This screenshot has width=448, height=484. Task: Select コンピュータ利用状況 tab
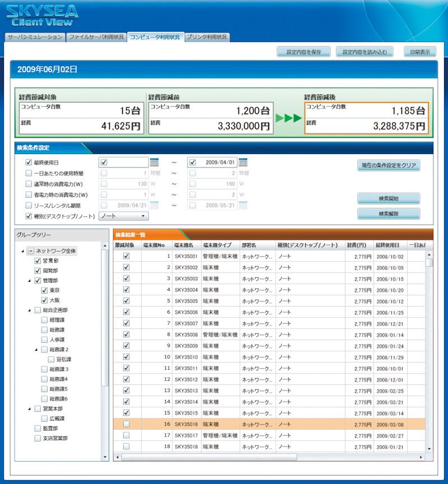coord(156,37)
